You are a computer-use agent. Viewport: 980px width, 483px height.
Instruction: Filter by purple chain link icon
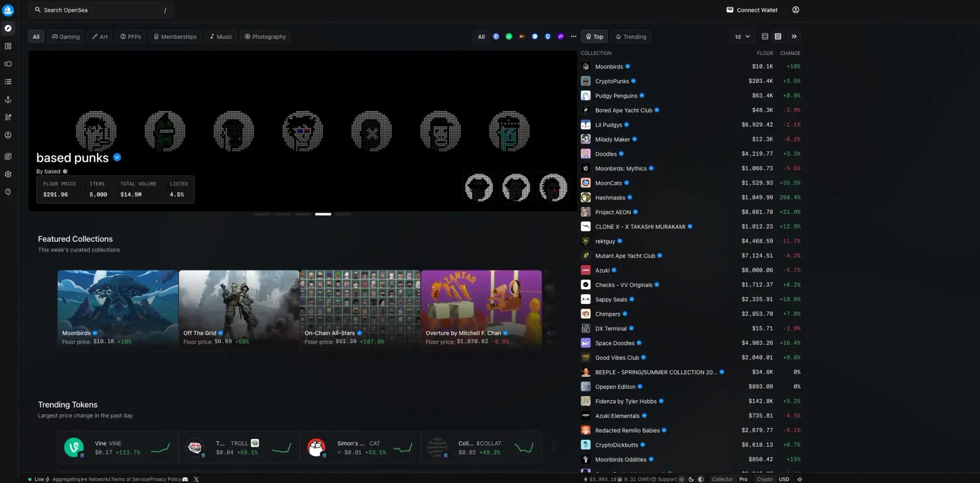(x=561, y=37)
